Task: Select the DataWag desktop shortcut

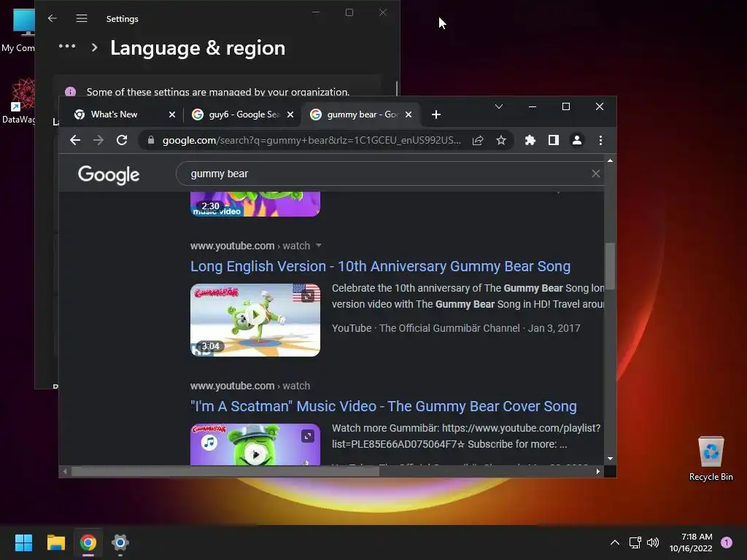Action: [18, 101]
